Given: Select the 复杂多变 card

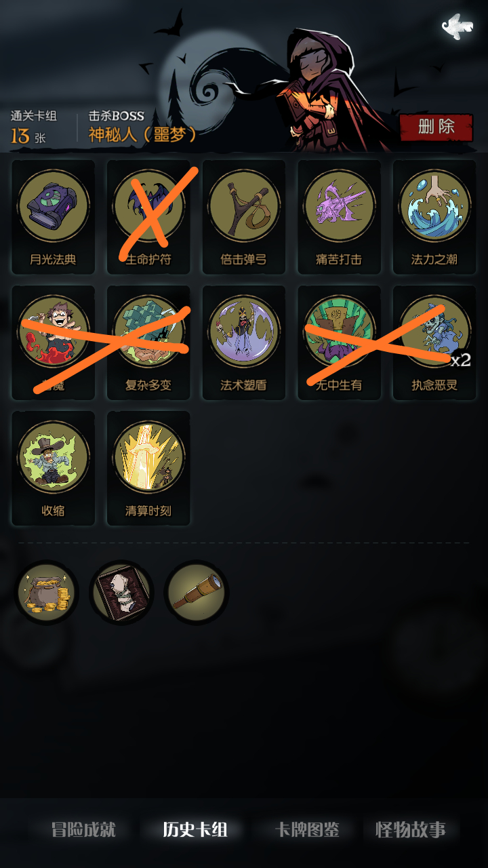Looking at the screenshot, I should (x=148, y=342).
